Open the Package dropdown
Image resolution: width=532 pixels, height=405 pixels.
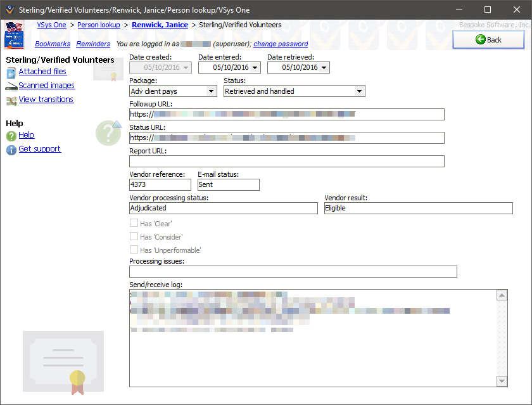[x=211, y=91]
